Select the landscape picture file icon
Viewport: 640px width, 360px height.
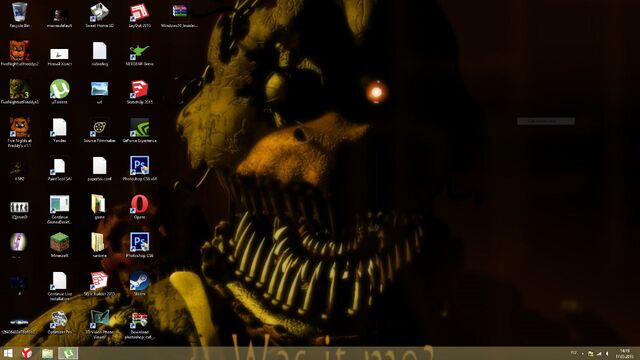(99, 91)
